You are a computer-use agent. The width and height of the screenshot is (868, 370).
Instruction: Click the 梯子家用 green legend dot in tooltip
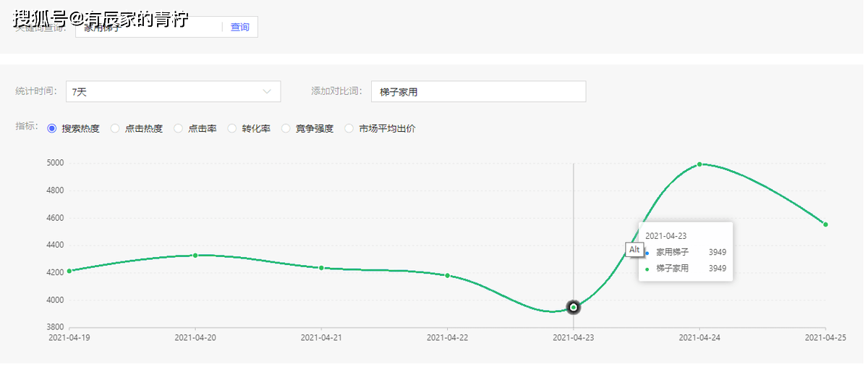pyautogui.click(x=647, y=269)
